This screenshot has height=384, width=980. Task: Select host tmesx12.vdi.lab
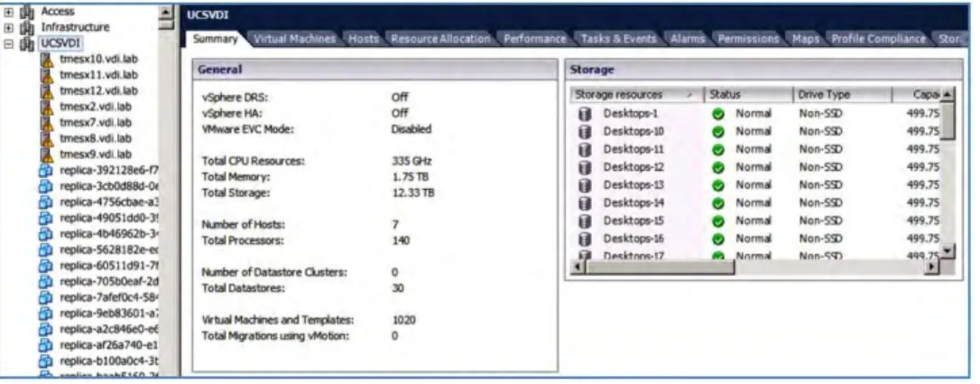[98, 91]
